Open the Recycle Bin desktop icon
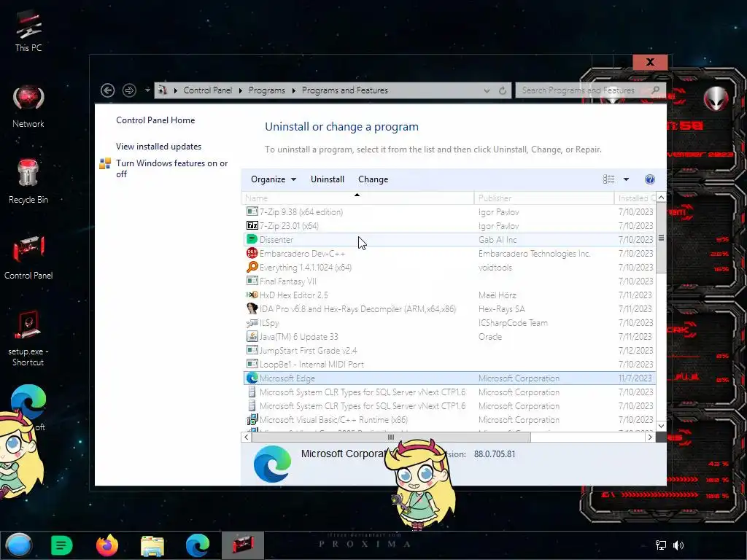Viewport: 747px width, 560px height. tap(28, 181)
